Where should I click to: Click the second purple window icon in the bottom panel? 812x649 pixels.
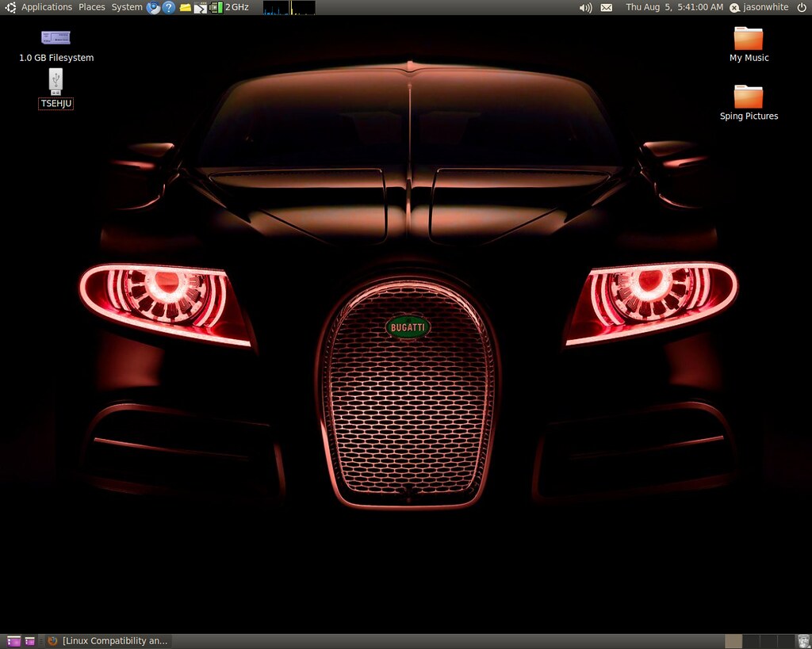coord(30,641)
